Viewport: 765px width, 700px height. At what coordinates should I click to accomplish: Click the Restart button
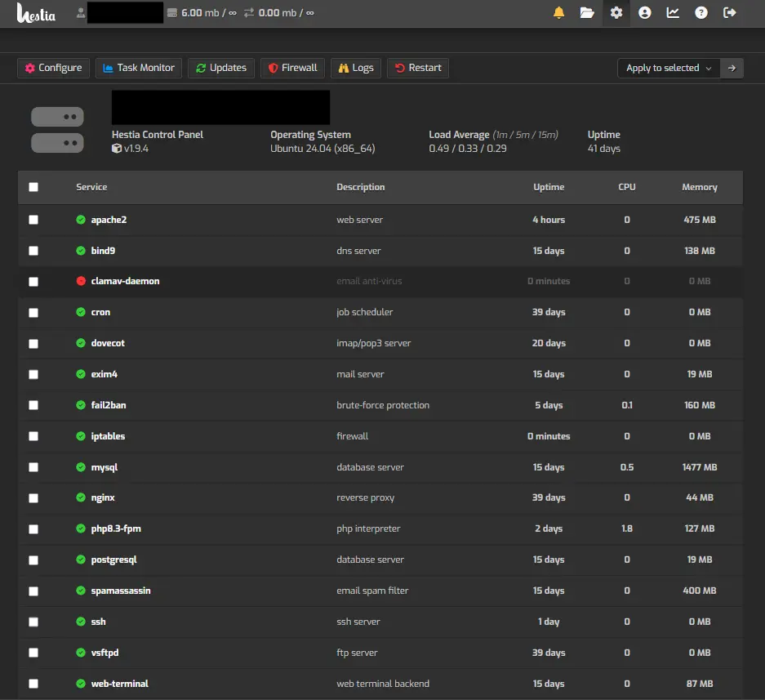(418, 68)
